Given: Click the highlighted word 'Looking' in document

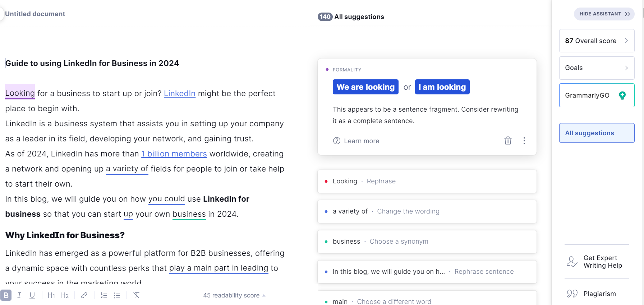Looking at the screenshot, I should tap(20, 93).
